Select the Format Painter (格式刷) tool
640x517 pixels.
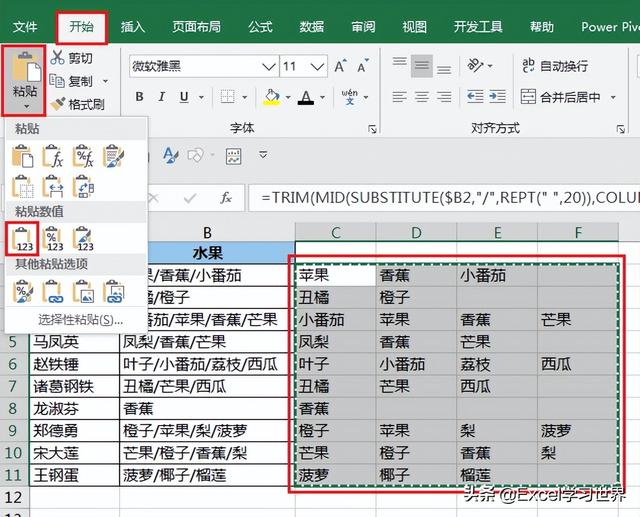point(78,104)
